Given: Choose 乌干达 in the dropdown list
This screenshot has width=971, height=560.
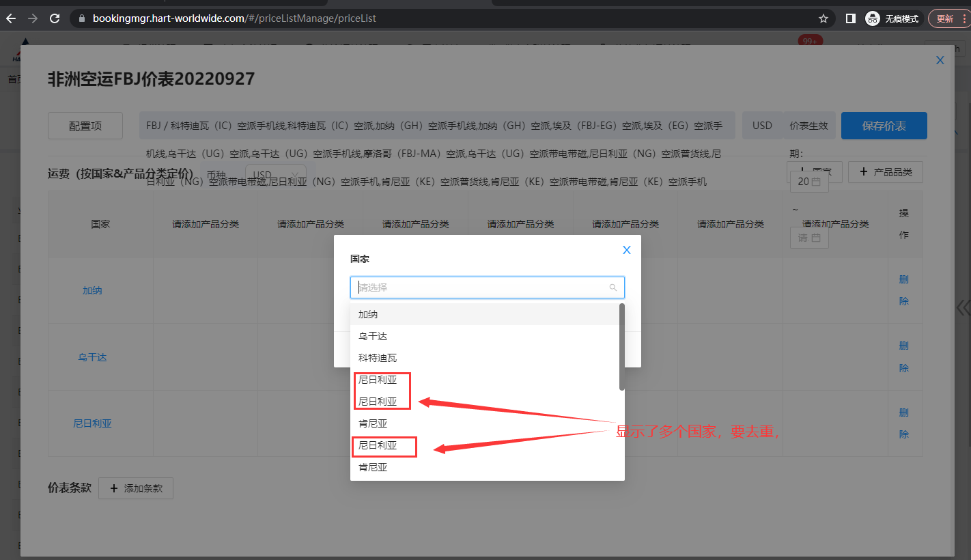Looking at the screenshot, I should pos(373,336).
